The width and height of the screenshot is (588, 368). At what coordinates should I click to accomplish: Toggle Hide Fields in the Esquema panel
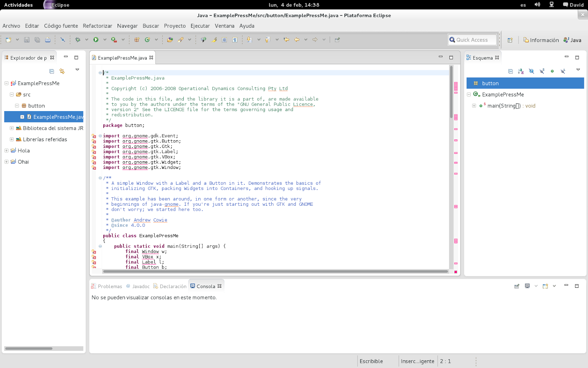tap(531, 71)
